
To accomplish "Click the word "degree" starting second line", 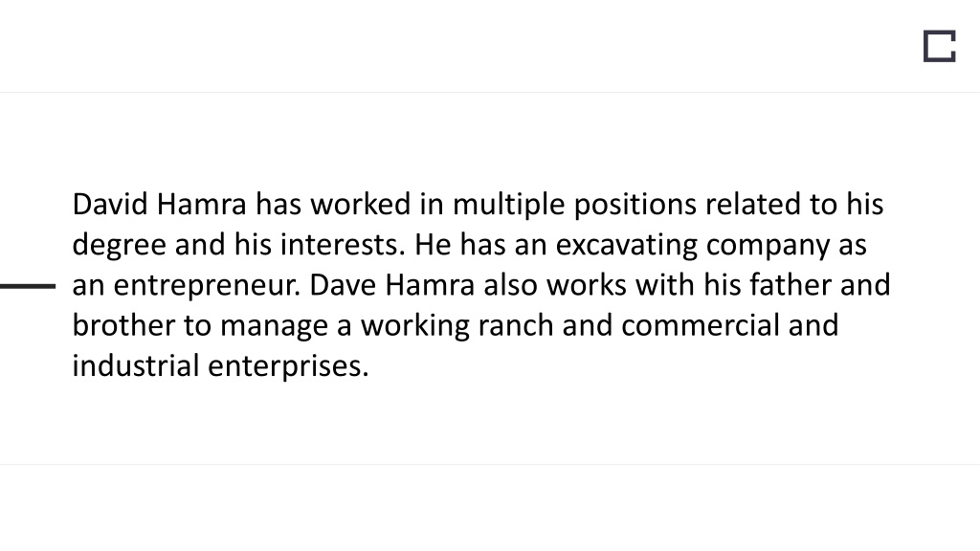I will [x=119, y=246].
